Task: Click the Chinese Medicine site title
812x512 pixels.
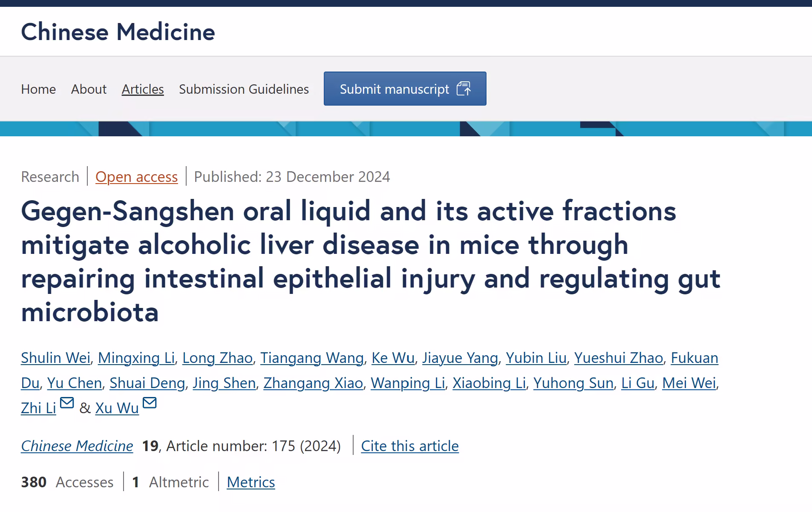Action: [x=118, y=32]
